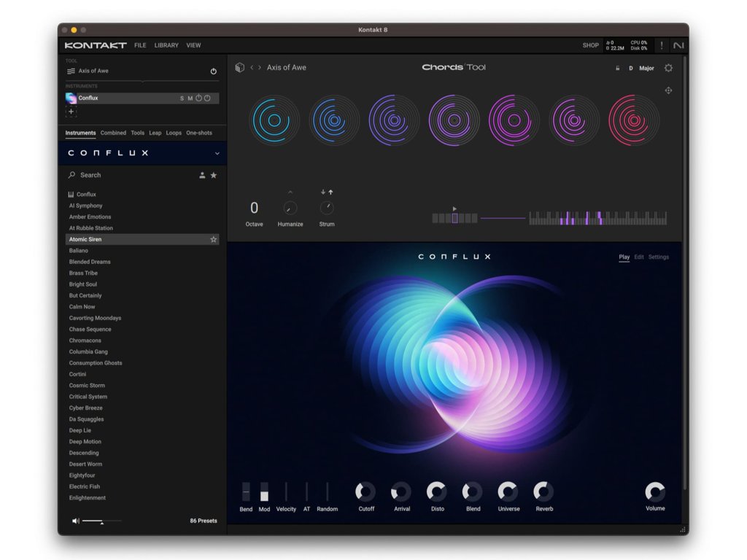Click the exclamation alert icon
This screenshot has height=560, width=747.
[x=661, y=45]
